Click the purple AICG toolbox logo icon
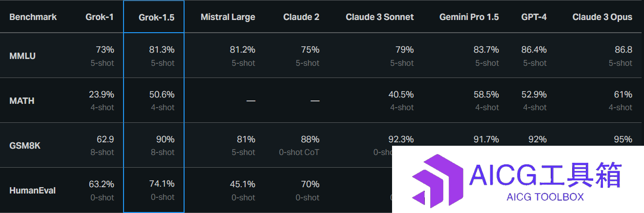The height and width of the screenshot is (213, 644). point(437,179)
